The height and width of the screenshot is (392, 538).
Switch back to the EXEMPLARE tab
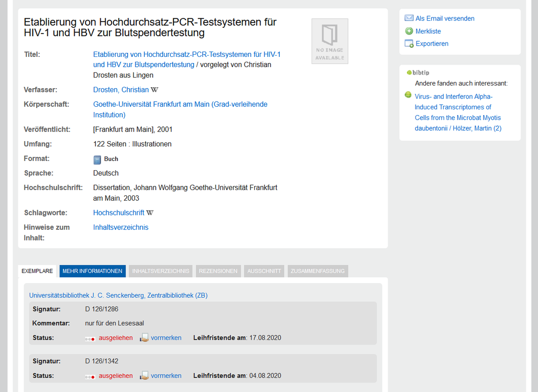point(37,271)
